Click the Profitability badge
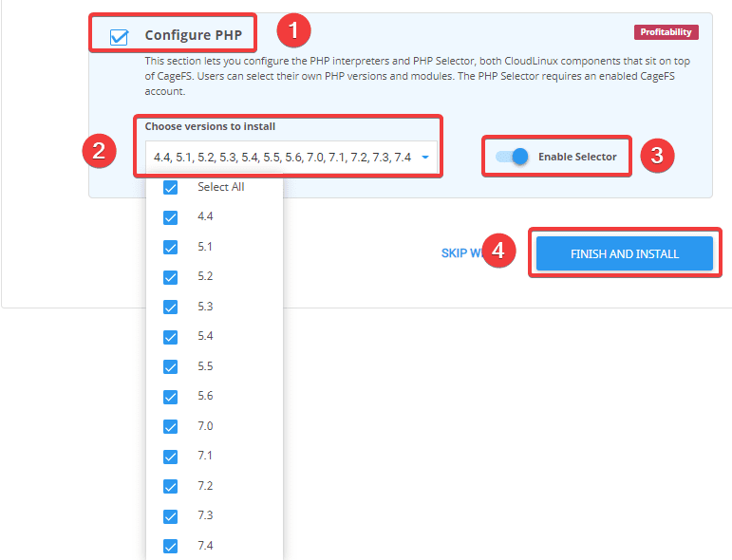The height and width of the screenshot is (560, 732). click(x=666, y=32)
